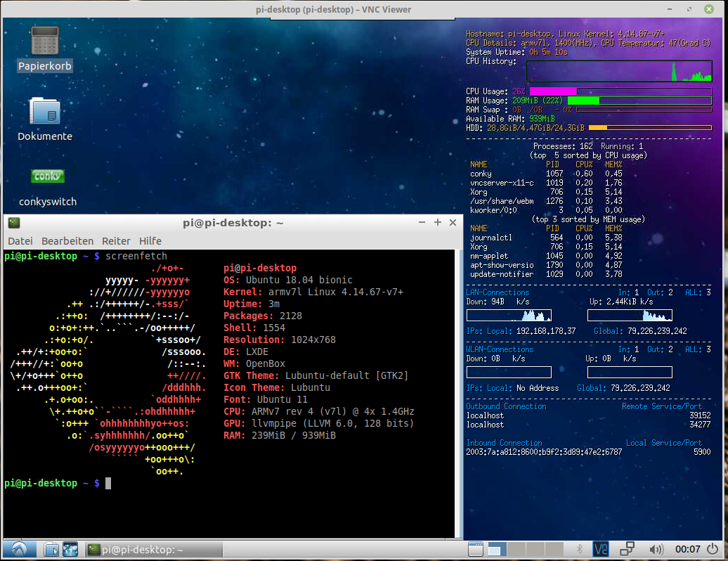Open the Dokumente folder on desktop
Image resolution: width=728 pixels, height=561 pixels.
(45, 112)
